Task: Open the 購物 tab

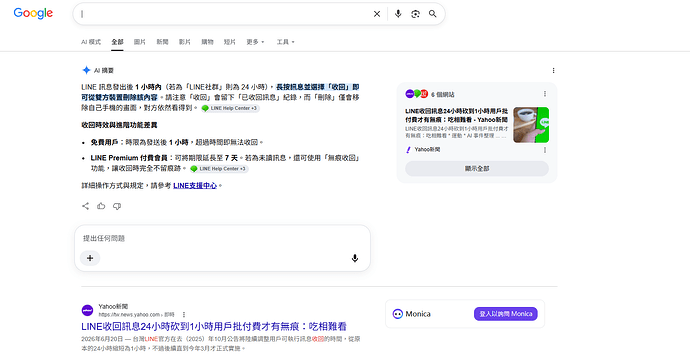Action: click(207, 42)
